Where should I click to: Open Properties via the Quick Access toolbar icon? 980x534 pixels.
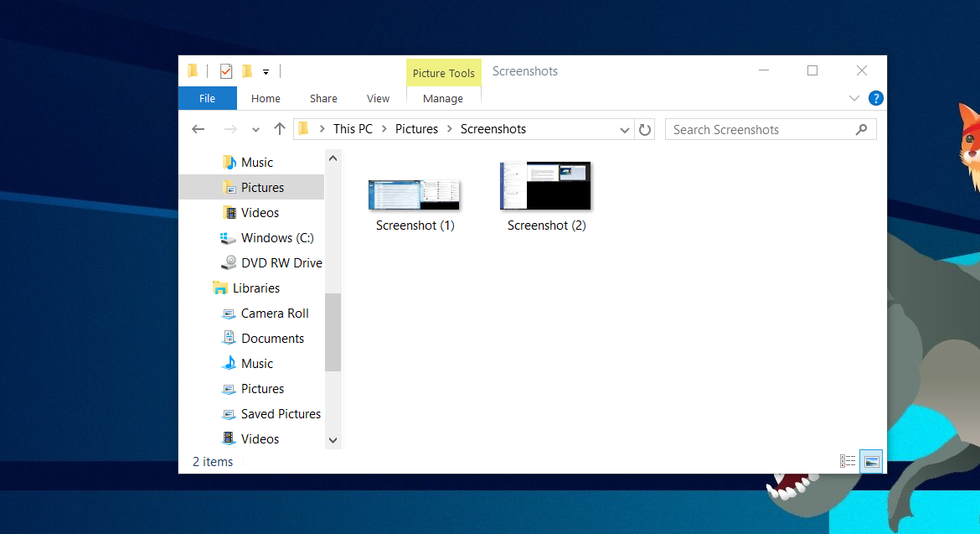(225, 70)
